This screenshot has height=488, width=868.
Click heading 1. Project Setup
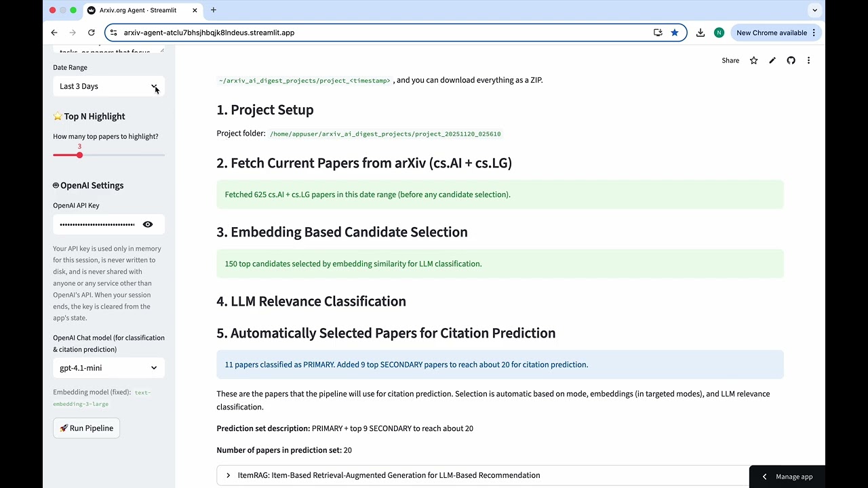(x=265, y=110)
